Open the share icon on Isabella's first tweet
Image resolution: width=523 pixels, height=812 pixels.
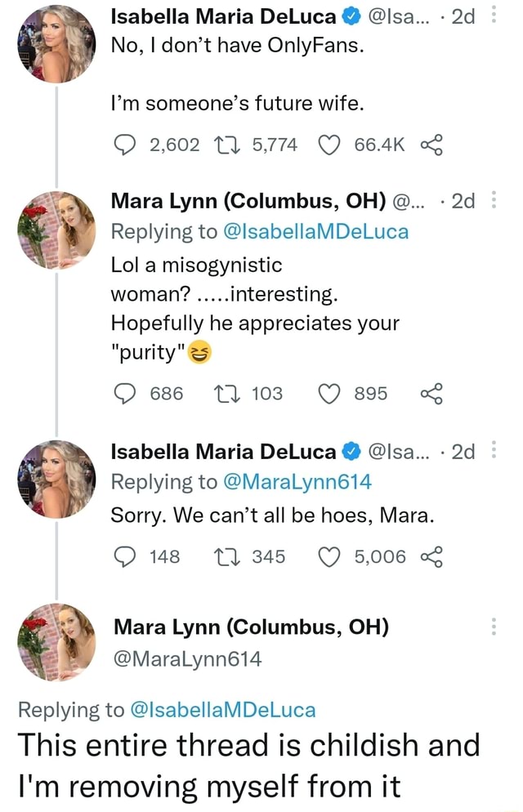point(432,145)
